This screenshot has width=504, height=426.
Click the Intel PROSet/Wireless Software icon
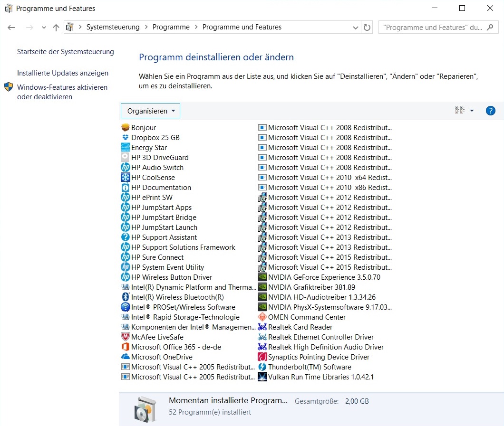126,307
